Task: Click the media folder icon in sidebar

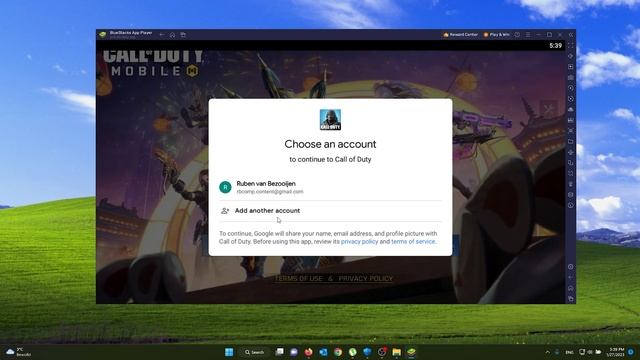Action: (571, 142)
